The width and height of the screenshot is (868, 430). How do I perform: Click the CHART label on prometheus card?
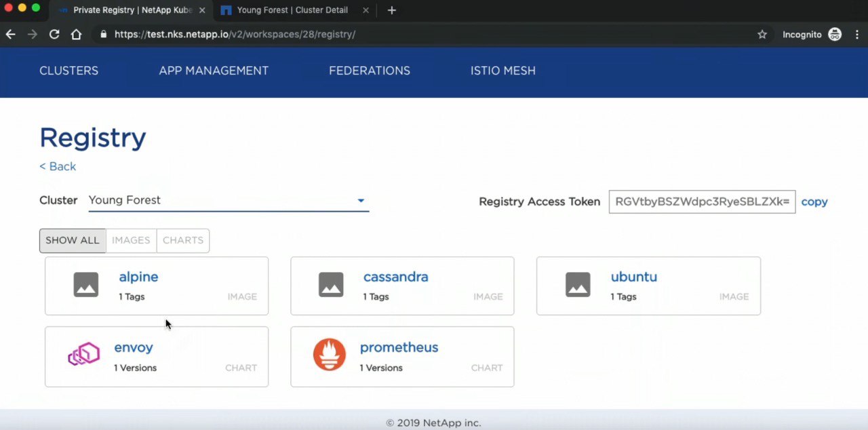point(487,368)
